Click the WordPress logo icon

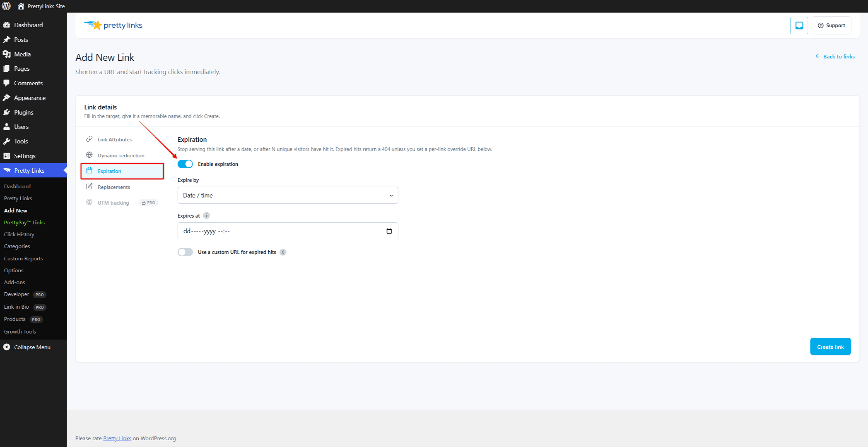click(x=6, y=6)
